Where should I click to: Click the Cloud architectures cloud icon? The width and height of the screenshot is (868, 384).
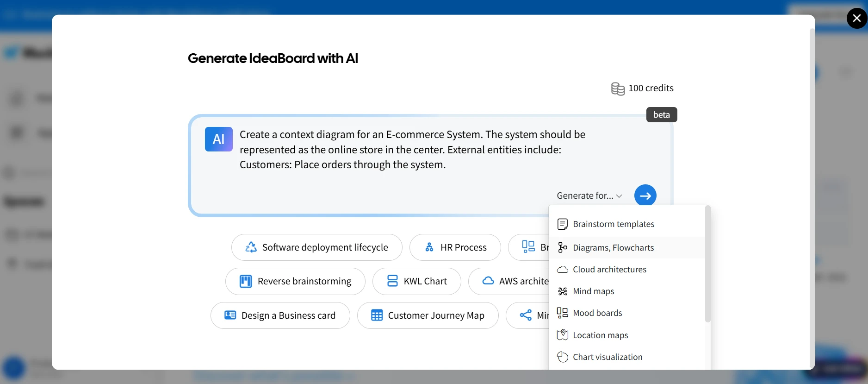point(563,270)
